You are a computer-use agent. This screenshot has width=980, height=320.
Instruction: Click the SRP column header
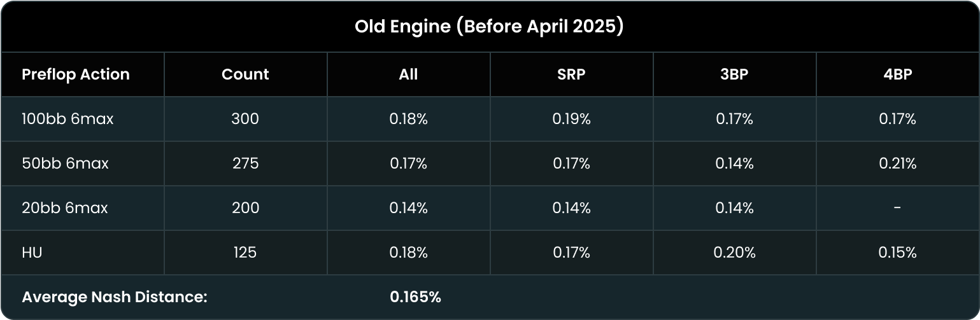pyautogui.click(x=571, y=74)
